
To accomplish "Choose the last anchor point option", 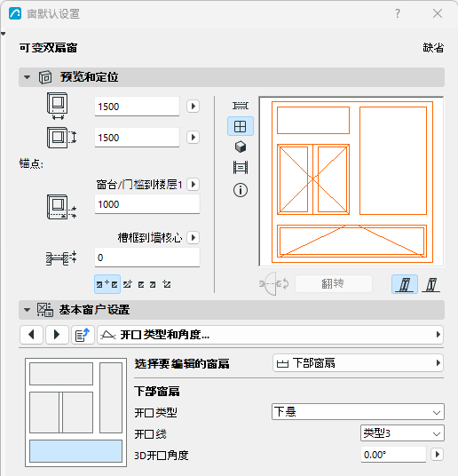I will 167,284.
